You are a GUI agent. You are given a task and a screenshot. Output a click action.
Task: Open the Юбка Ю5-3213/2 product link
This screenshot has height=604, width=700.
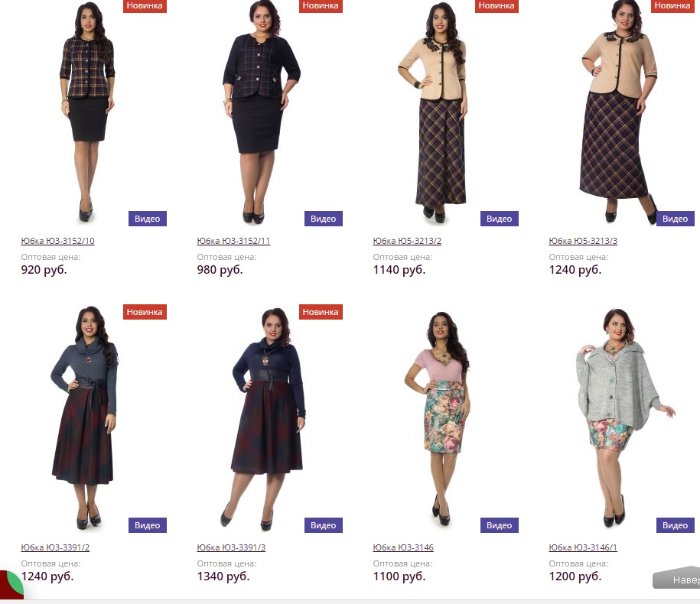coord(407,241)
